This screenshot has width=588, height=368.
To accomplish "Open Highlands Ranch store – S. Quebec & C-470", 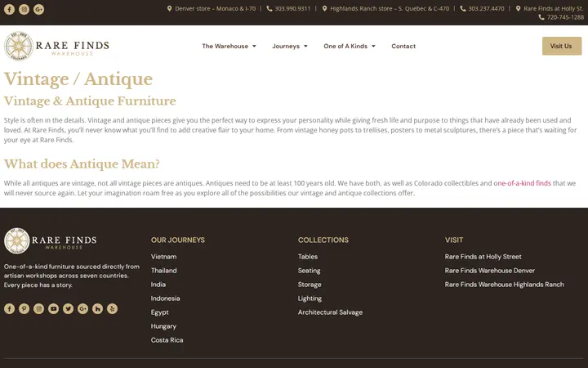I will click(390, 9).
